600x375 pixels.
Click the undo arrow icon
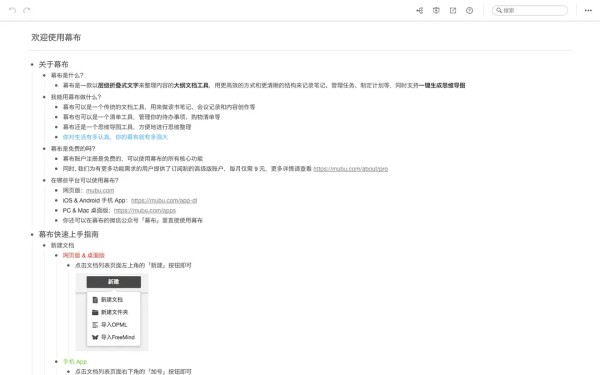pos(12,10)
